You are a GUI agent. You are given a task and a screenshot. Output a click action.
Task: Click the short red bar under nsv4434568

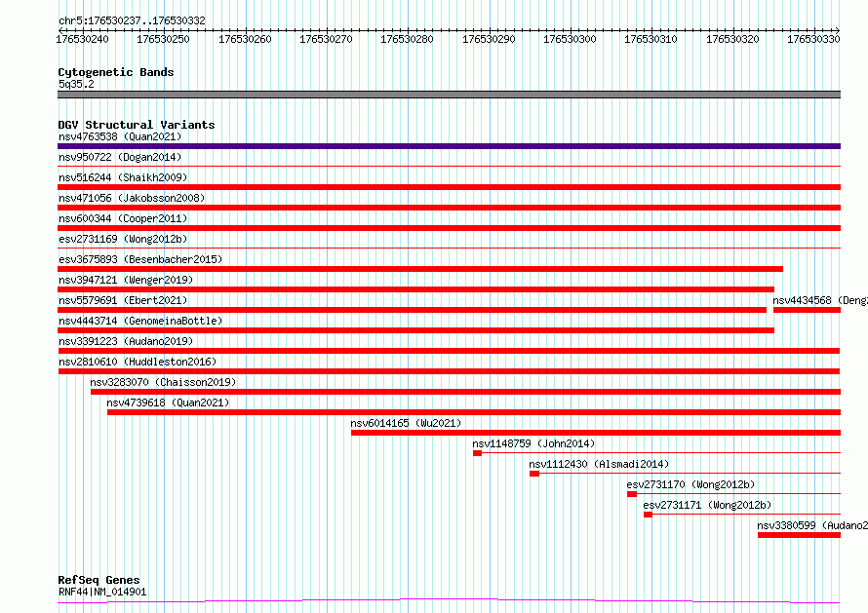click(x=808, y=310)
